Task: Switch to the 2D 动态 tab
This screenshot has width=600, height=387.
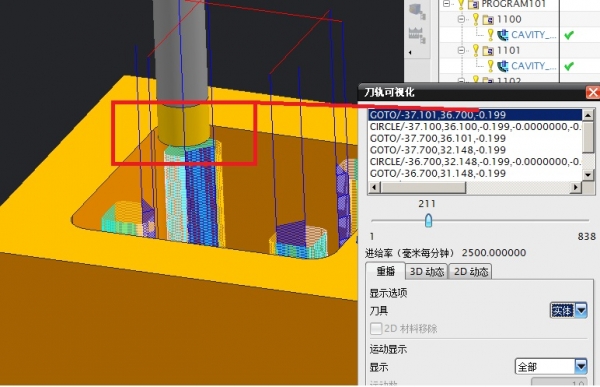Action: click(x=471, y=271)
